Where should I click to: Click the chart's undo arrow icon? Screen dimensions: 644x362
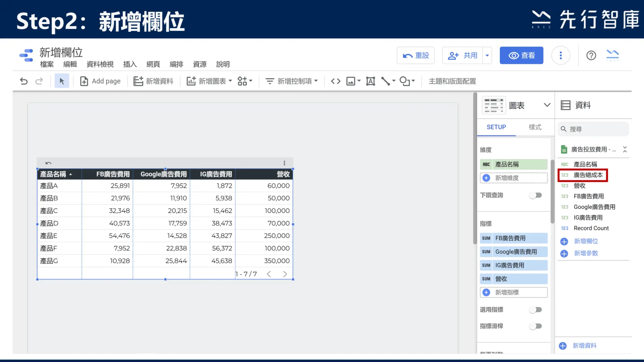tap(48, 163)
